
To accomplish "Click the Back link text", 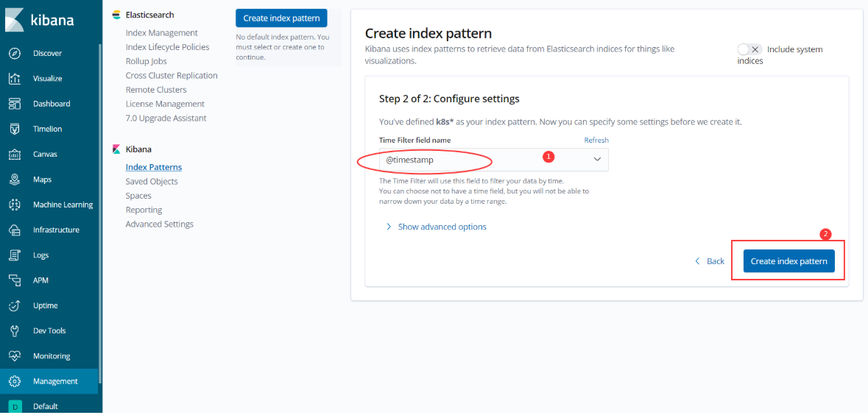I will (x=716, y=261).
